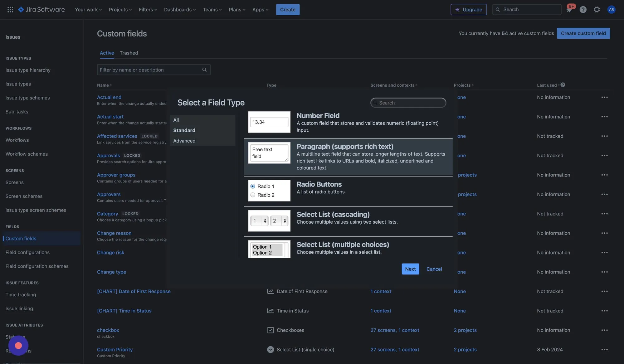Cancel the Select a Field Type dialog

[434, 269]
